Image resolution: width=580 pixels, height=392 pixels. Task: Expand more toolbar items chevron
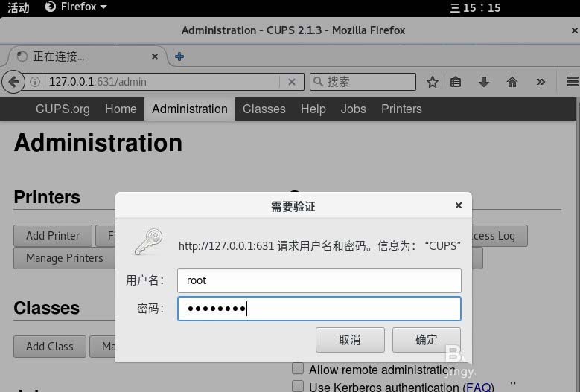[x=541, y=82]
